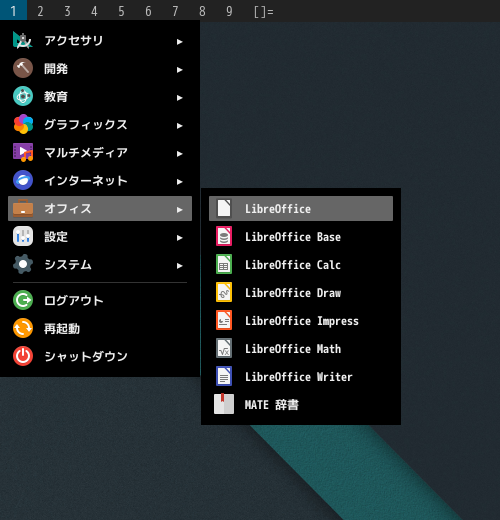Click the LibreOffice Draw yellow icon
The width and height of the screenshot is (500, 520).
pos(224,292)
